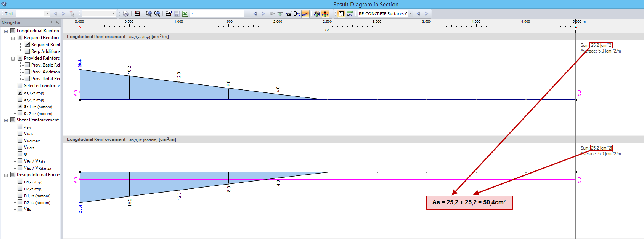Check Prov. Addition checkbox
Viewport: 644px width, 239px height.
(27, 72)
